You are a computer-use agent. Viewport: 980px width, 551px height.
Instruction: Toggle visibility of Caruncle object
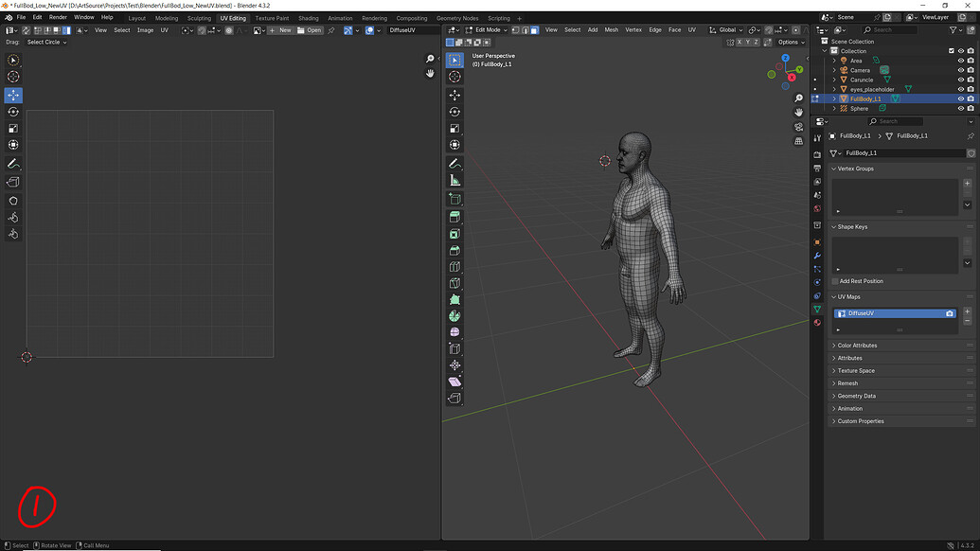961,80
